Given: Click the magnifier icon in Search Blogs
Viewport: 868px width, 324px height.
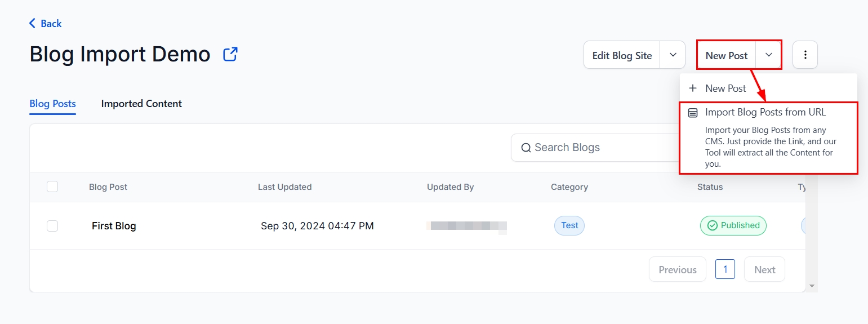Looking at the screenshot, I should pyautogui.click(x=526, y=148).
